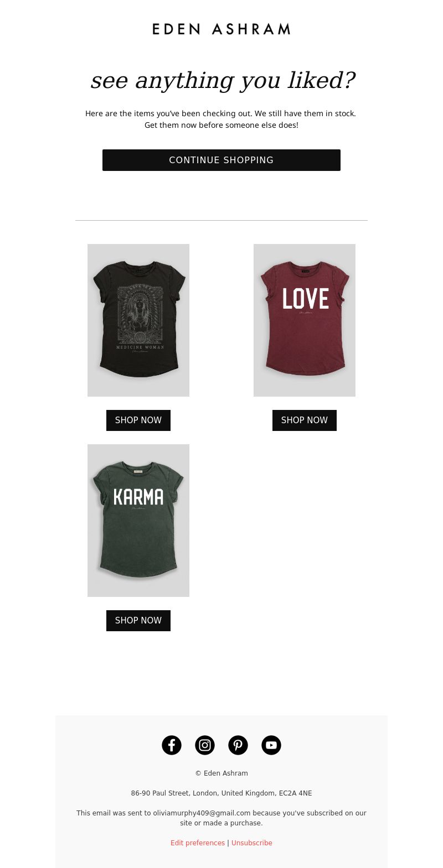Click the © Eden Ashram copyright text
Image resolution: width=443 pixels, height=868 pixels.
(221, 773)
